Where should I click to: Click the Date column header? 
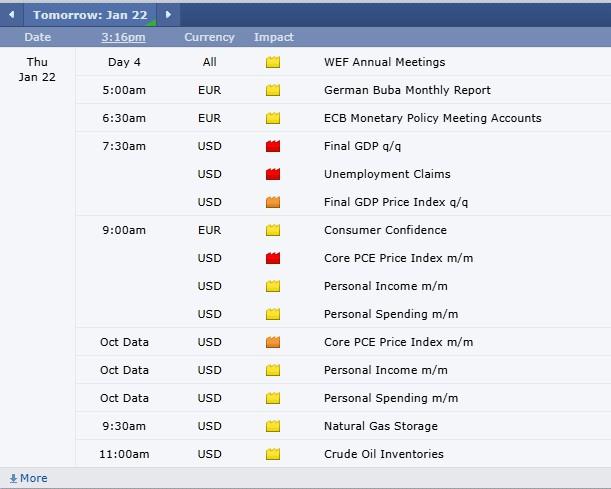click(x=38, y=37)
